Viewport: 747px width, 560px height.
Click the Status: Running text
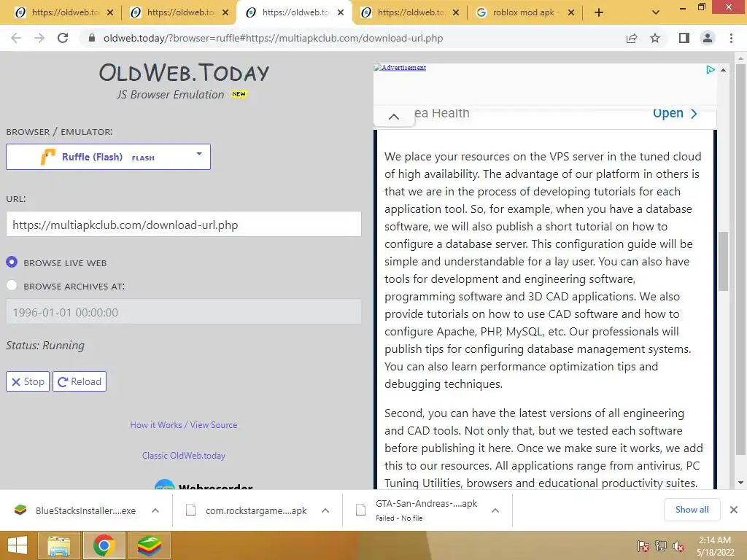45,345
